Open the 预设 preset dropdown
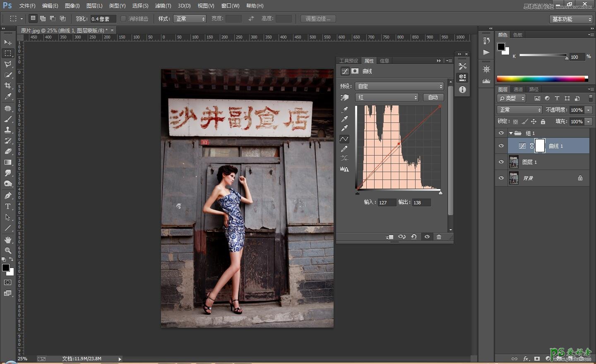The width and height of the screenshot is (596, 364). coord(399,86)
